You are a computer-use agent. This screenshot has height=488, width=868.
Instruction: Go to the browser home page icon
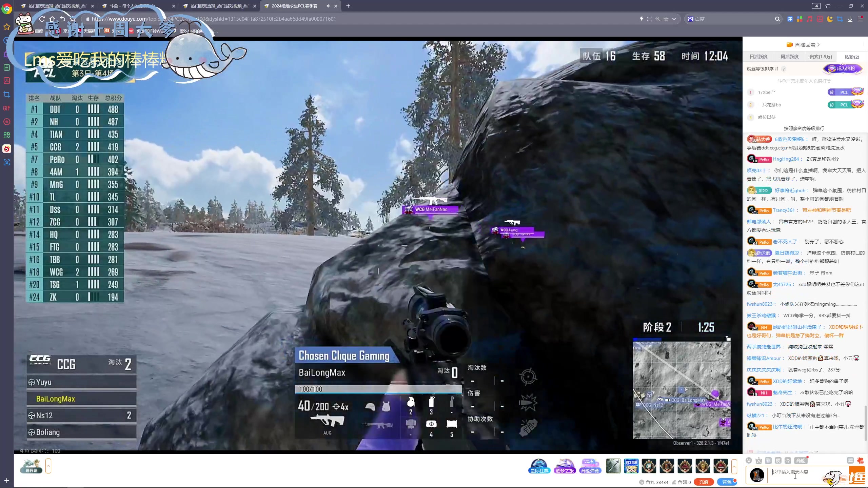tap(52, 19)
